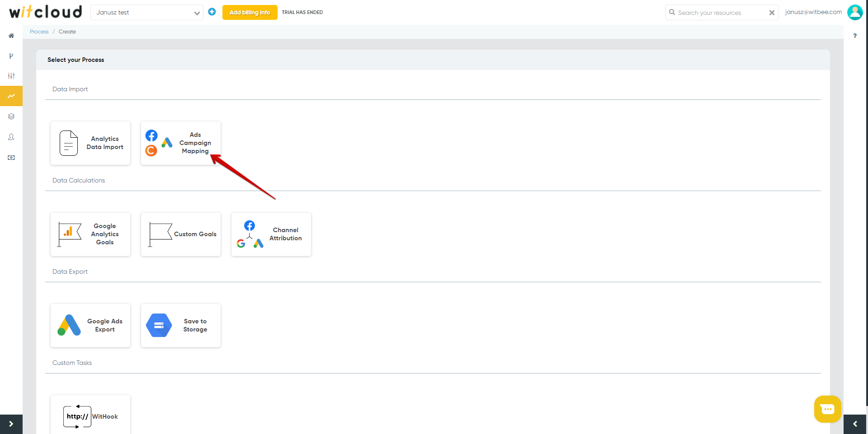Select the Process chart icon in sidebar
The height and width of the screenshot is (434, 868).
coord(11,96)
